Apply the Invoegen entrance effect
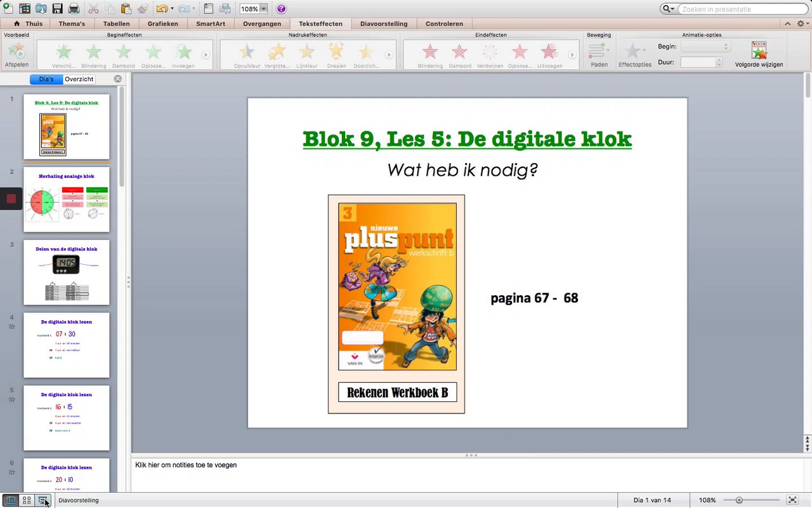The image size is (812, 508). click(x=183, y=56)
